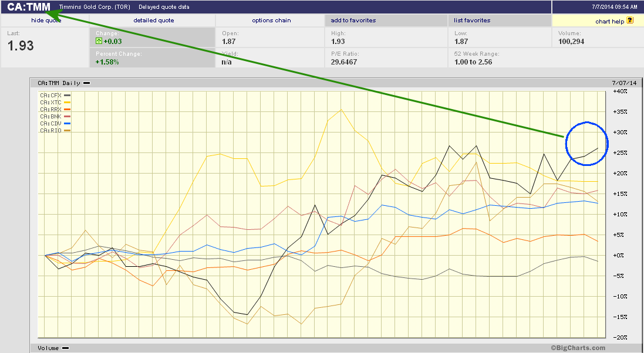Click the CA:BNK legend entry
Screen dimensions: 644x353
tap(55, 117)
